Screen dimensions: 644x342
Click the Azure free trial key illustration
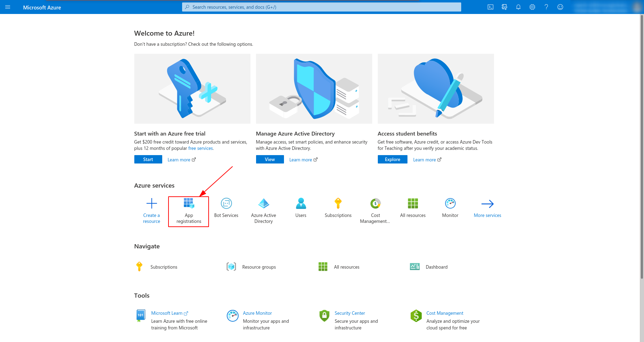[192, 88]
